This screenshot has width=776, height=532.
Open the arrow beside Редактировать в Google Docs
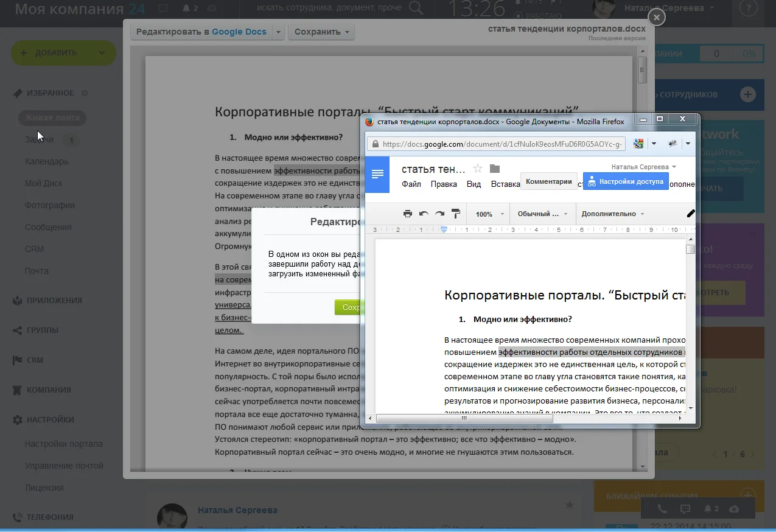(278, 32)
